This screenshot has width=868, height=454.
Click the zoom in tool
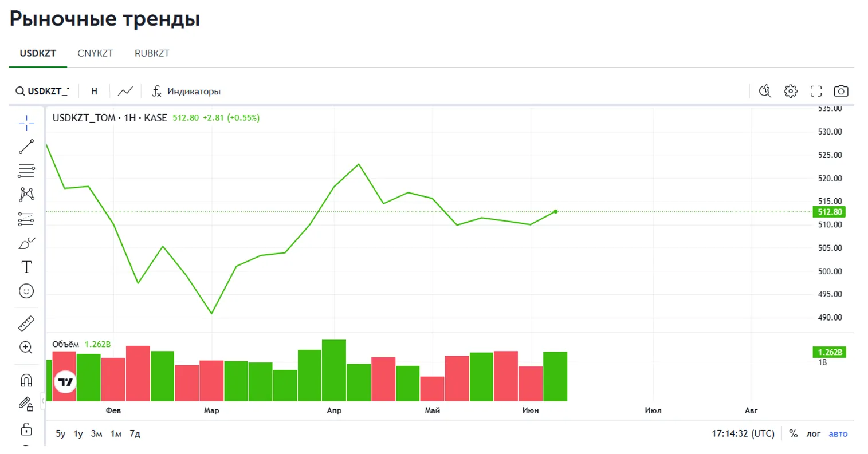(x=26, y=348)
